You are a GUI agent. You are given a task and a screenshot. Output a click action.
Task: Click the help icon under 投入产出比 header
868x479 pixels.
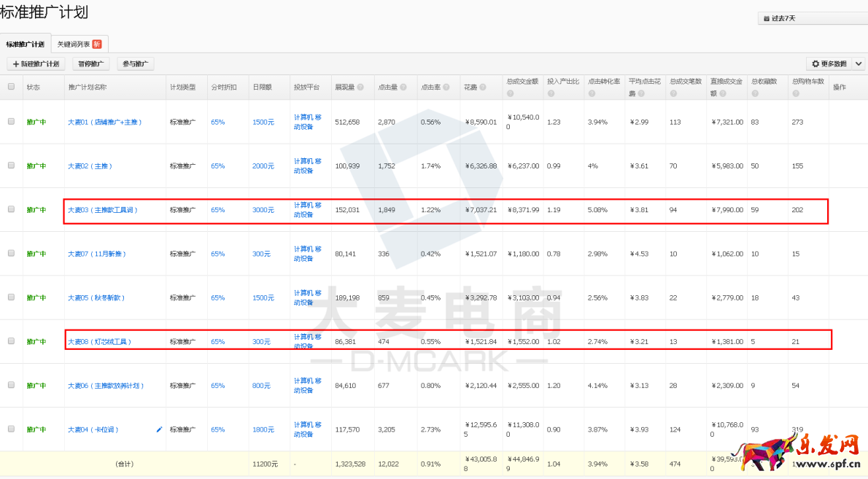[551, 93]
